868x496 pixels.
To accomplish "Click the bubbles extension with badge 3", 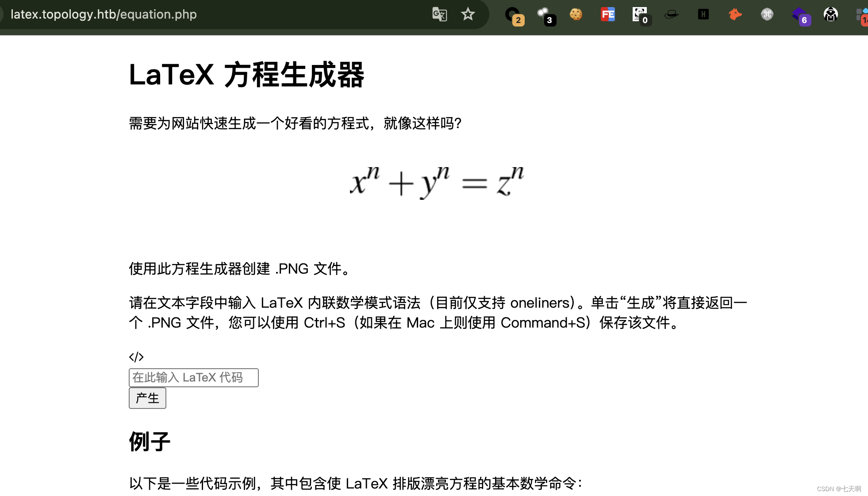I will click(x=544, y=15).
